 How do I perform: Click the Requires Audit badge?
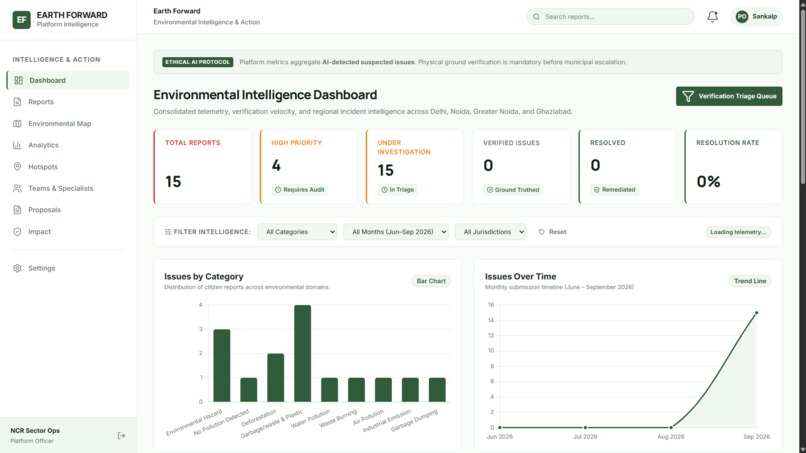(300, 190)
